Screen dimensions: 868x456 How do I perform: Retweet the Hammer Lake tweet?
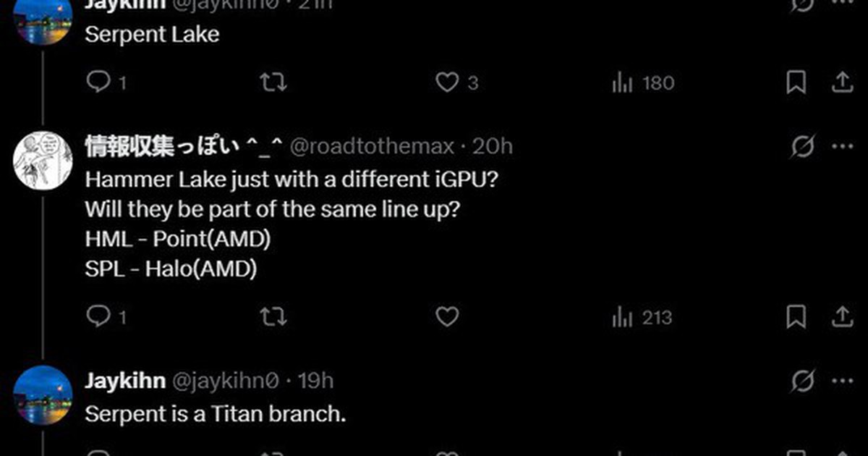(273, 317)
